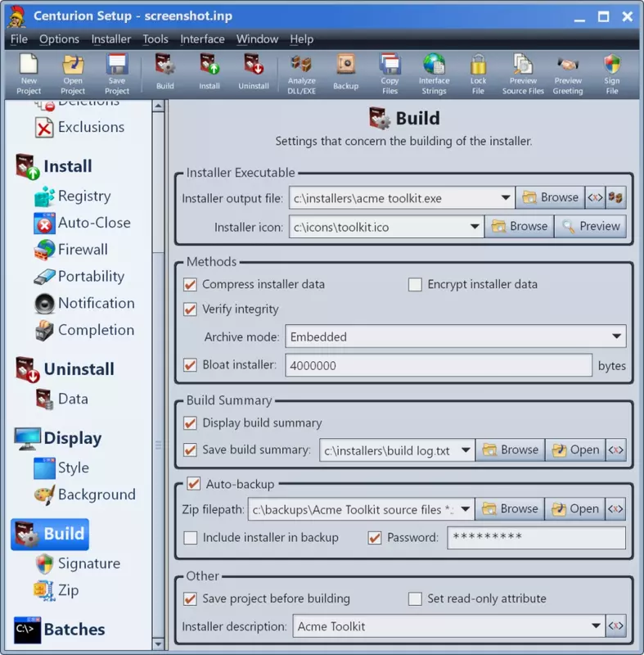Toggle Compress installer data checkbox
Viewport: 644px width, 655px height.
[191, 284]
